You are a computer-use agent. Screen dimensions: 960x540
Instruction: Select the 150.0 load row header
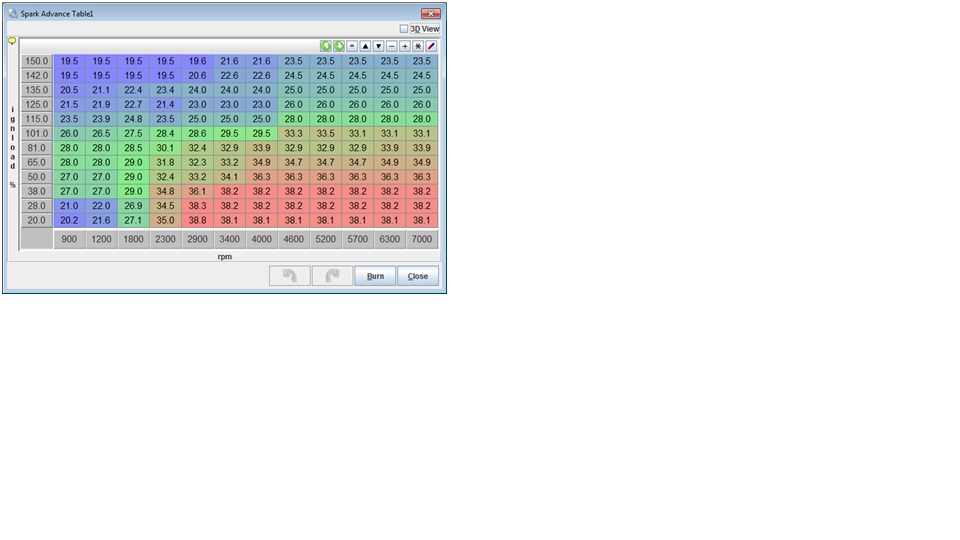point(37,61)
